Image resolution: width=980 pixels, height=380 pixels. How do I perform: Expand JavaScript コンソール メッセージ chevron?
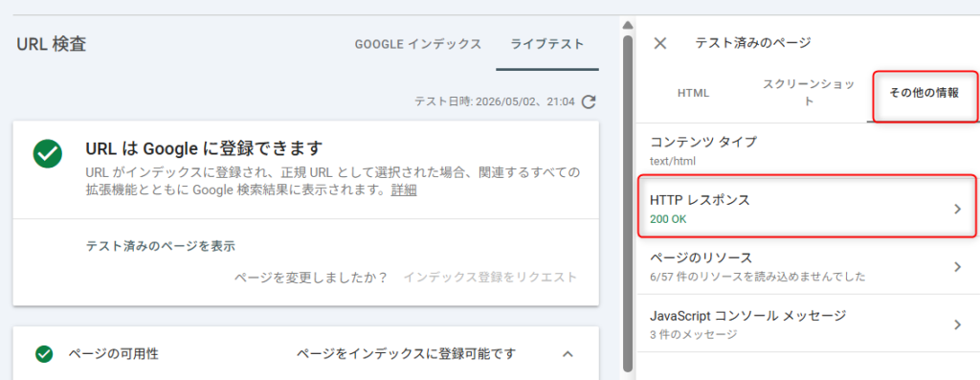pos(957,324)
